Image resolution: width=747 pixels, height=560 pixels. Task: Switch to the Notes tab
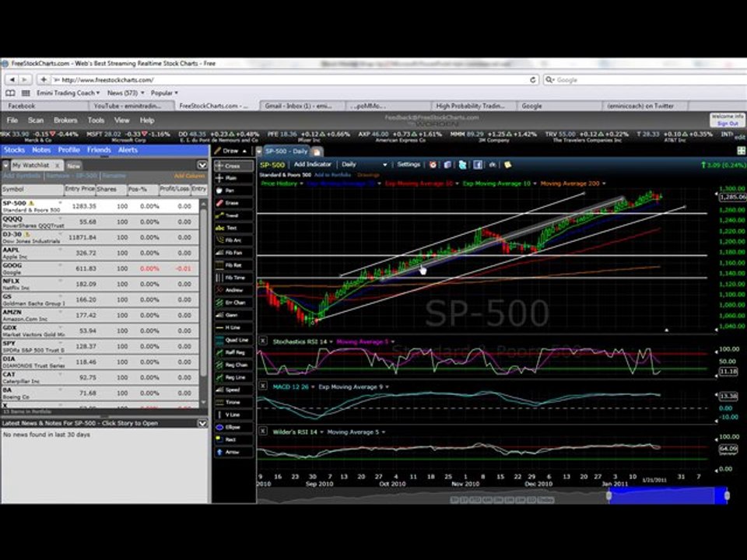41,150
